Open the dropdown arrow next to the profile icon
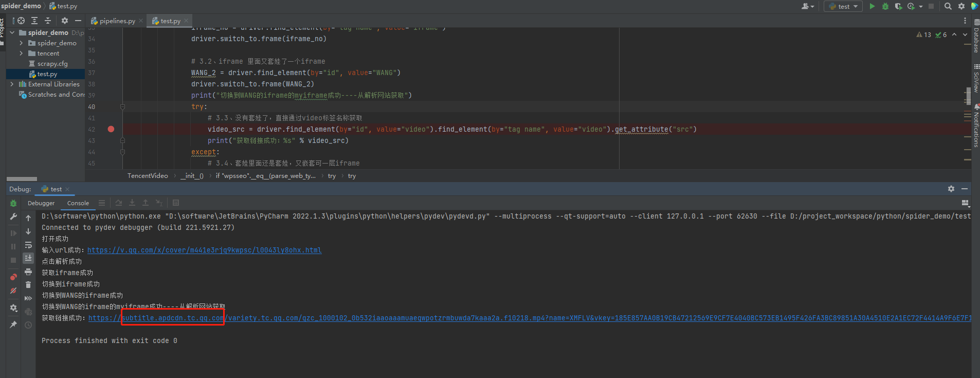The height and width of the screenshot is (378, 980). pyautogui.click(x=920, y=7)
